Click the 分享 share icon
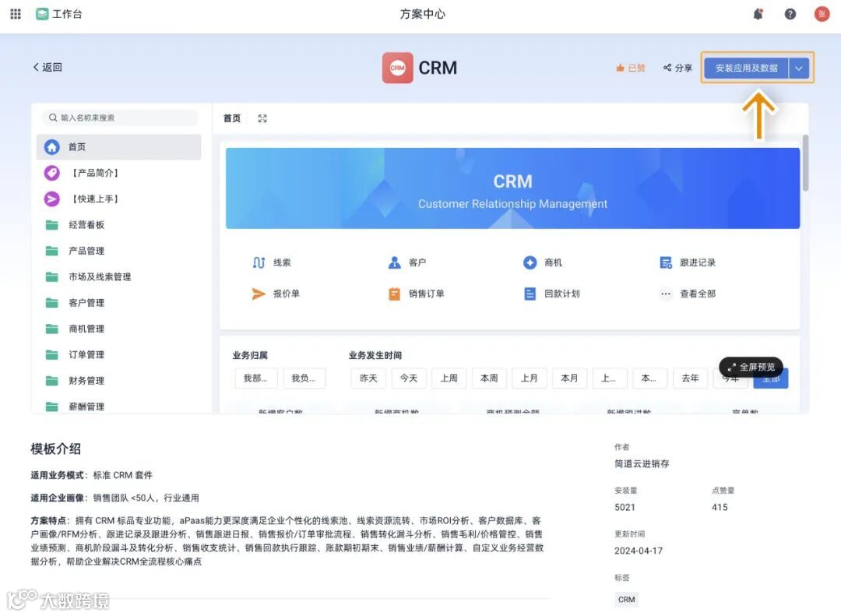Screen dimensions: 841x616 coord(667,68)
